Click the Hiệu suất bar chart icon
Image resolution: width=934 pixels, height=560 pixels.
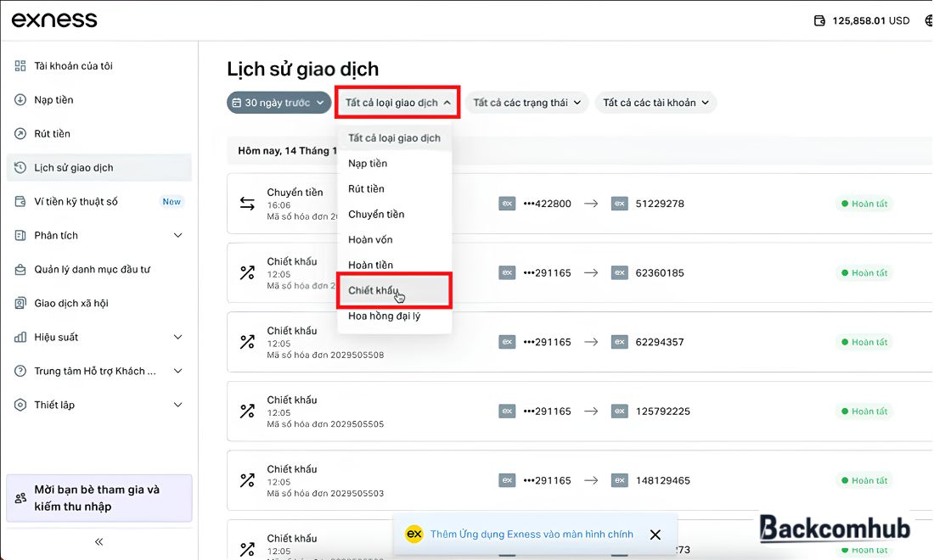pyautogui.click(x=20, y=338)
